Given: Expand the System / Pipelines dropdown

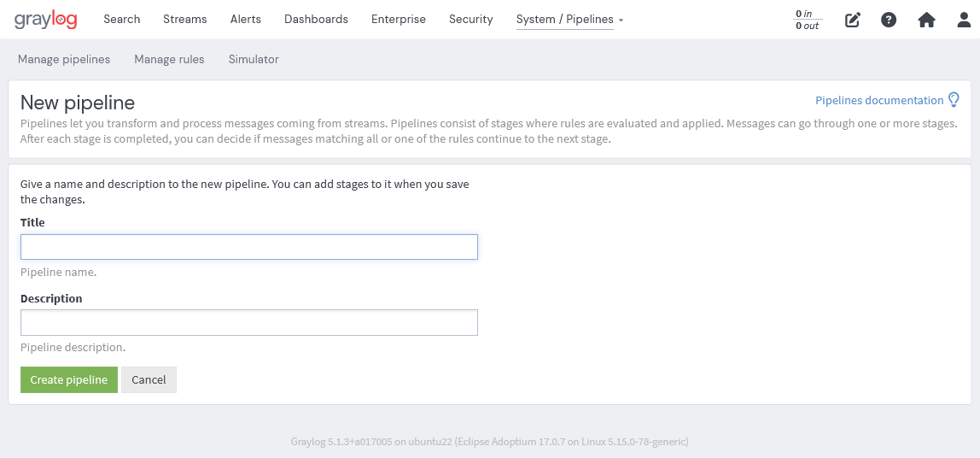Looking at the screenshot, I should (x=569, y=19).
